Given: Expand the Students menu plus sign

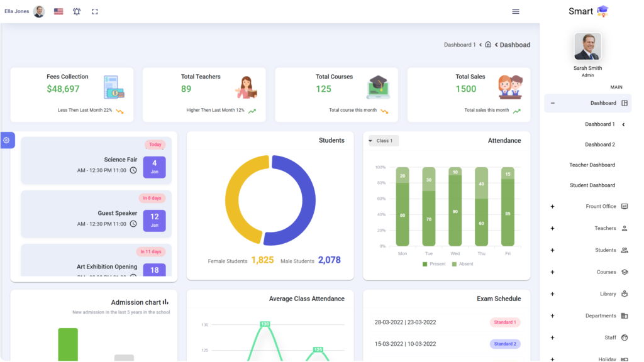Looking at the screenshot, I should pyautogui.click(x=552, y=250).
